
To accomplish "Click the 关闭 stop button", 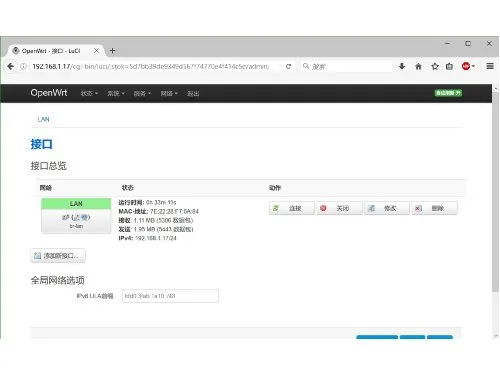I will point(339,208).
